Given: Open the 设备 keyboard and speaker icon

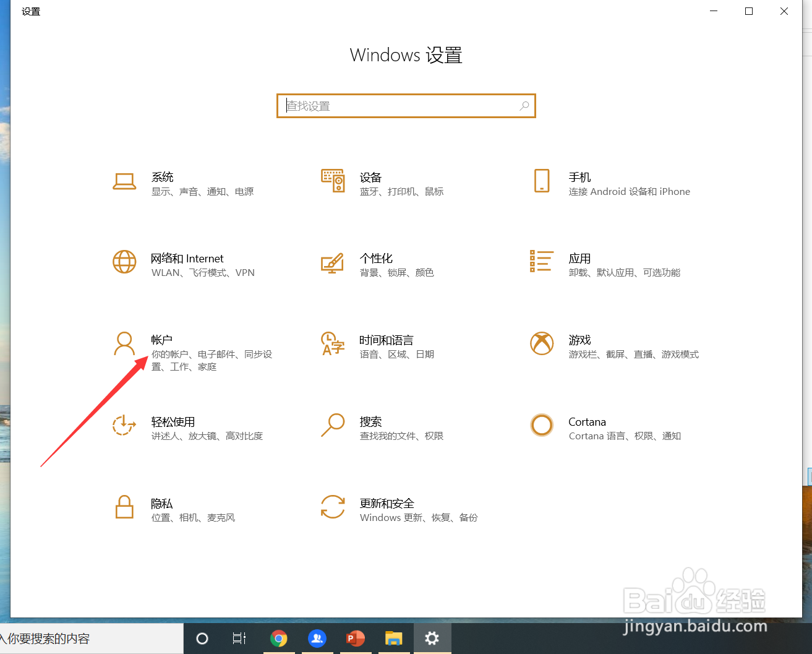Looking at the screenshot, I should 333,181.
